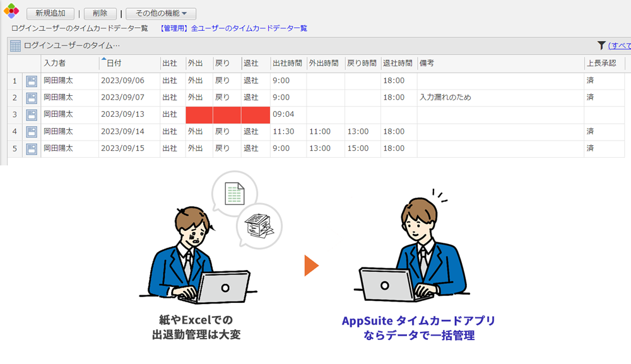Open record icon for 2023/09/14 row
This screenshot has height=364, width=631.
point(32,132)
